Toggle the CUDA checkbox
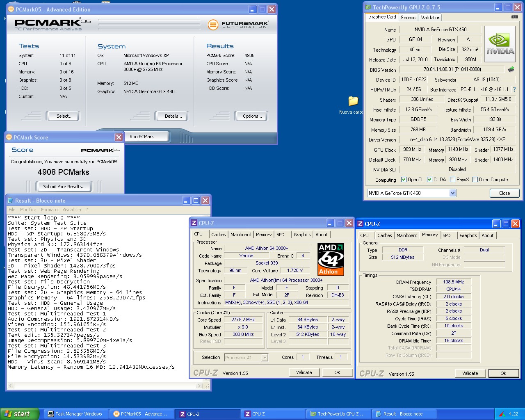Image resolution: width=525 pixels, height=420 pixels. (430, 180)
